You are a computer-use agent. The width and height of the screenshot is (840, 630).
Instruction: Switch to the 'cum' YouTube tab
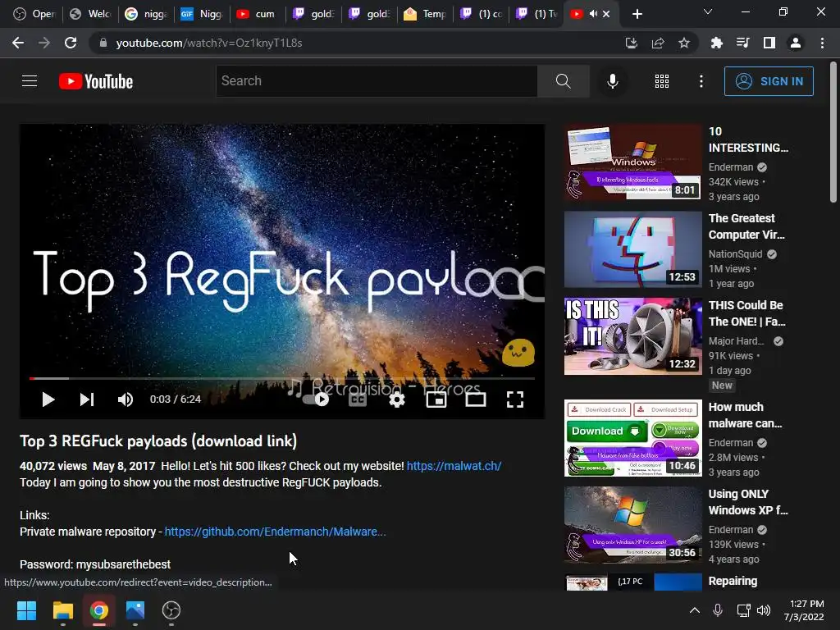pyautogui.click(x=258, y=14)
